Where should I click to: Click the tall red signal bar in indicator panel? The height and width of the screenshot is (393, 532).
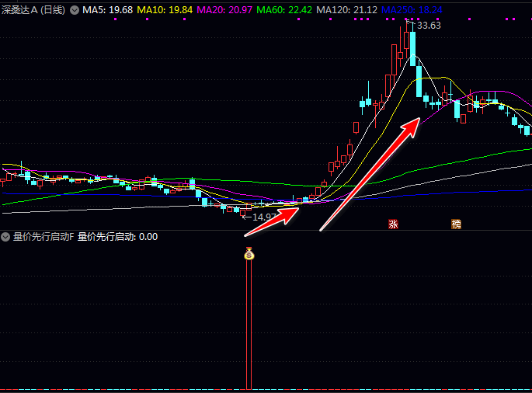[x=249, y=324]
